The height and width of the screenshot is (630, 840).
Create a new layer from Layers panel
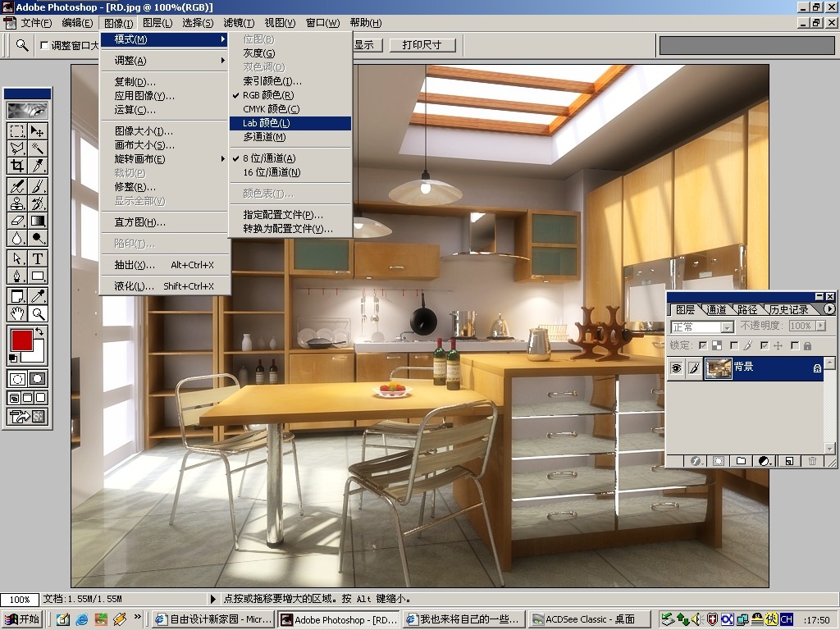(x=788, y=461)
